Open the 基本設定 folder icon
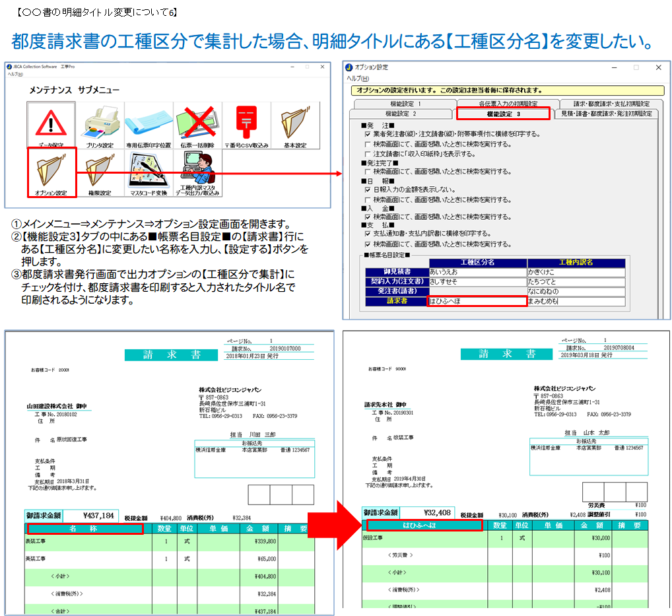The image size is (672, 616). [294, 125]
